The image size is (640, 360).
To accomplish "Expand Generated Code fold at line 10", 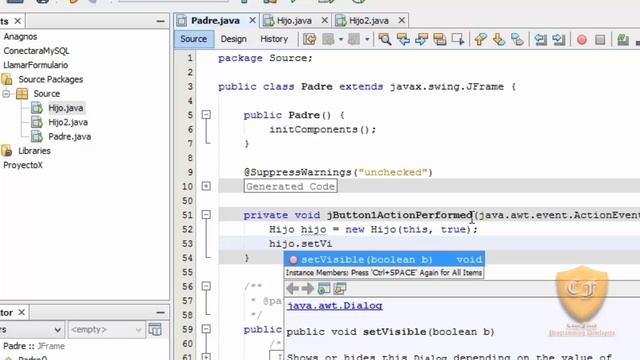I will [x=206, y=187].
